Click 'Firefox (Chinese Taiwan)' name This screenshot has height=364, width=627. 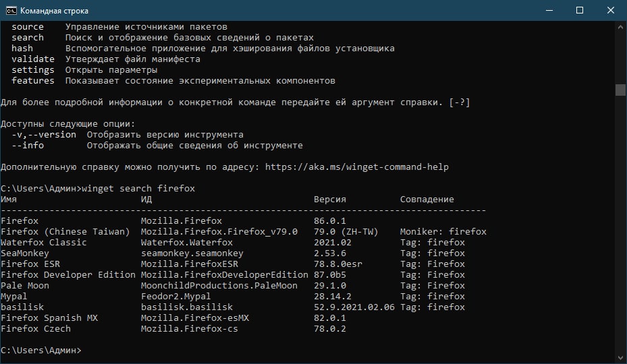[65, 232]
